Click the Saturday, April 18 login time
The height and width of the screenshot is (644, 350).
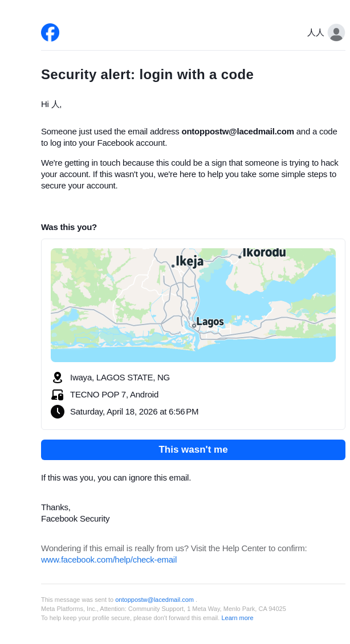tap(134, 412)
